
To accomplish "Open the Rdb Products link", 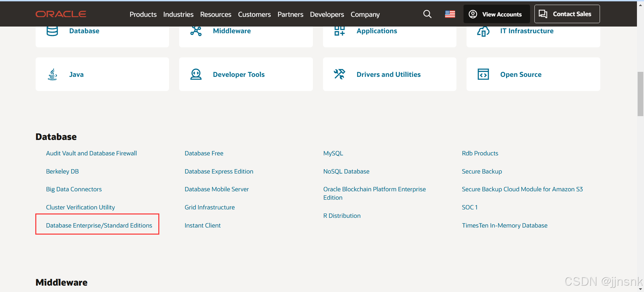I will click(480, 153).
